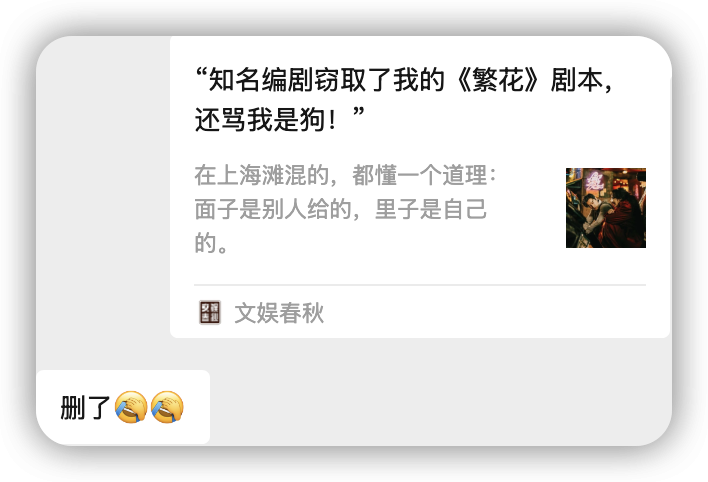Click the article cover thumbnail image
Viewport: 708px width, 482px height.
(606, 208)
